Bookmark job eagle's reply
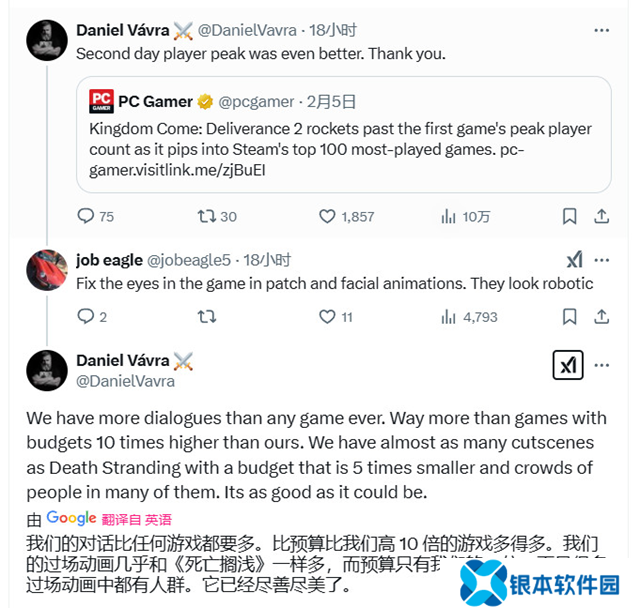The width and height of the screenshot is (640, 608). 569,317
